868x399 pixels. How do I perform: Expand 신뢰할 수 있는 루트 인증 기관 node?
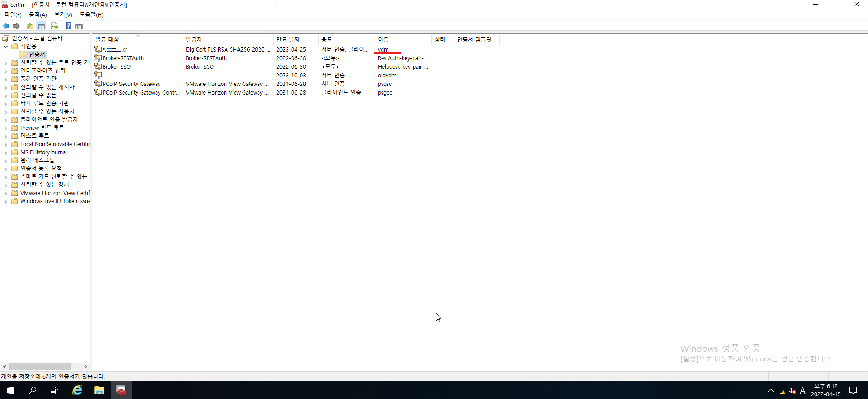click(5, 63)
